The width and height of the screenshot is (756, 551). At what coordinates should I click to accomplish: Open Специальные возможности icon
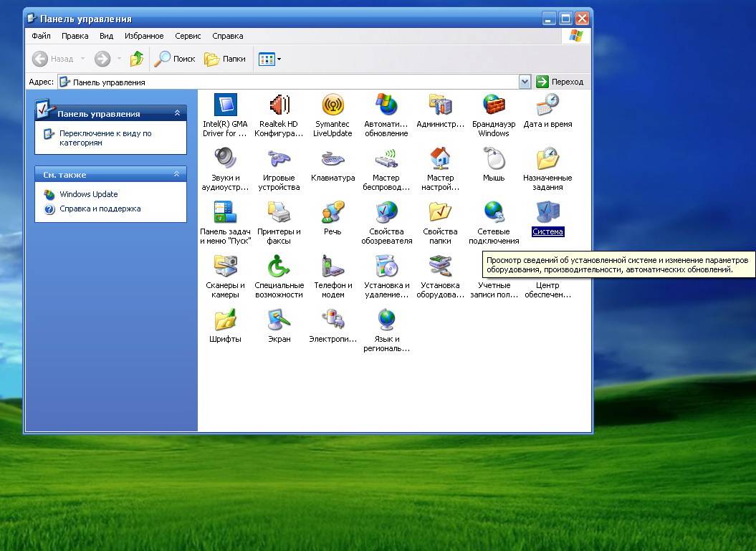(x=279, y=266)
